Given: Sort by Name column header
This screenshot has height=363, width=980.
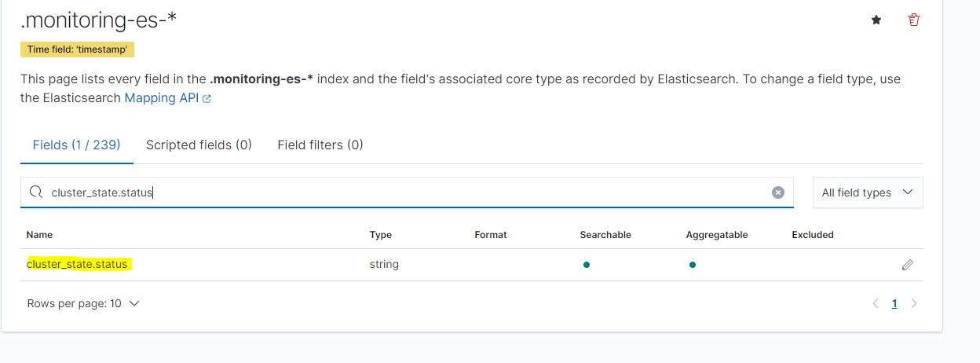Looking at the screenshot, I should pyautogui.click(x=39, y=235).
